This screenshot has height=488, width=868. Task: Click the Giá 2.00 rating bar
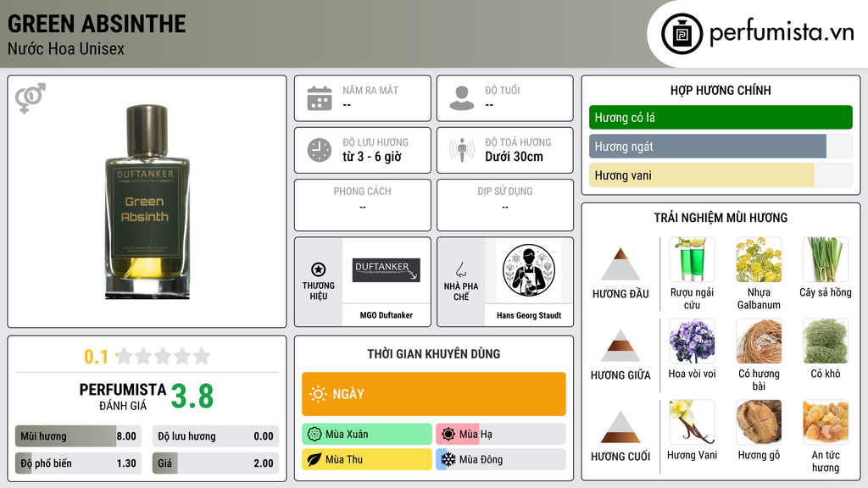[215, 463]
